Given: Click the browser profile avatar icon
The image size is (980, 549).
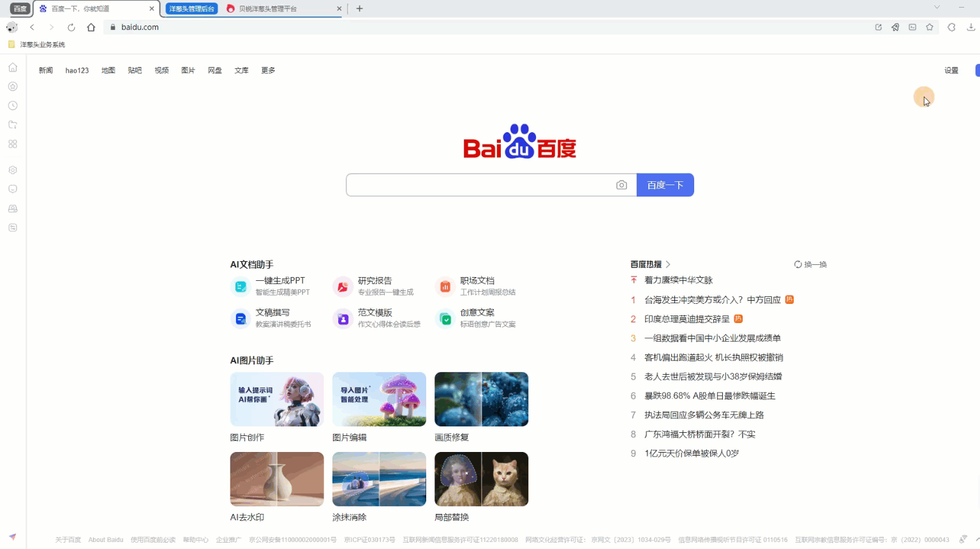Looking at the screenshot, I should 11,27.
